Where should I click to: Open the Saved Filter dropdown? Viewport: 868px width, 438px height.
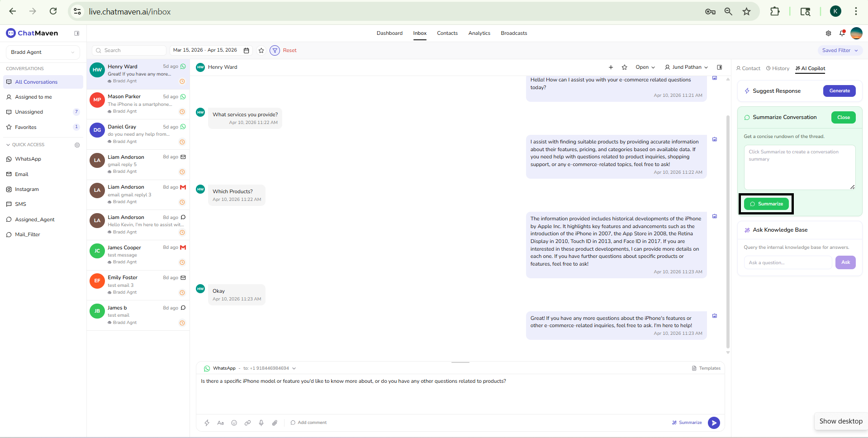[840, 50]
